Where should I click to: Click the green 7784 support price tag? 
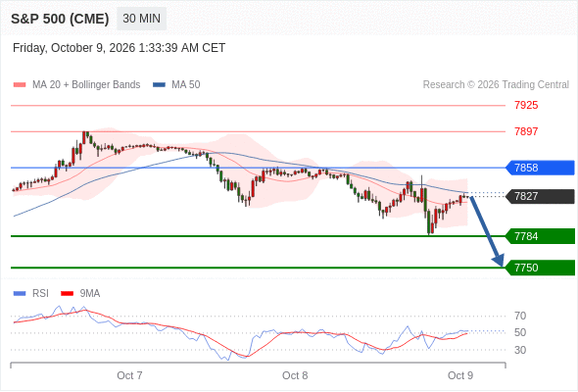[x=540, y=236]
